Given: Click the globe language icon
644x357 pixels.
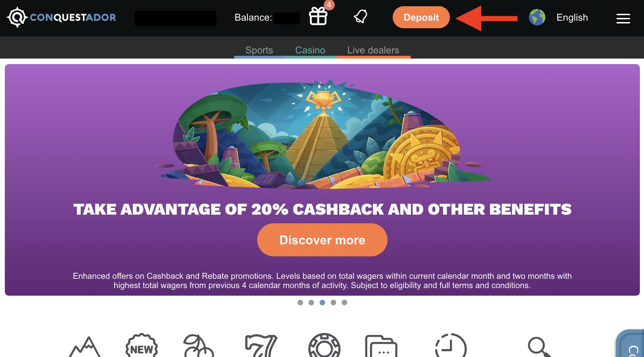Looking at the screenshot, I should pyautogui.click(x=537, y=17).
